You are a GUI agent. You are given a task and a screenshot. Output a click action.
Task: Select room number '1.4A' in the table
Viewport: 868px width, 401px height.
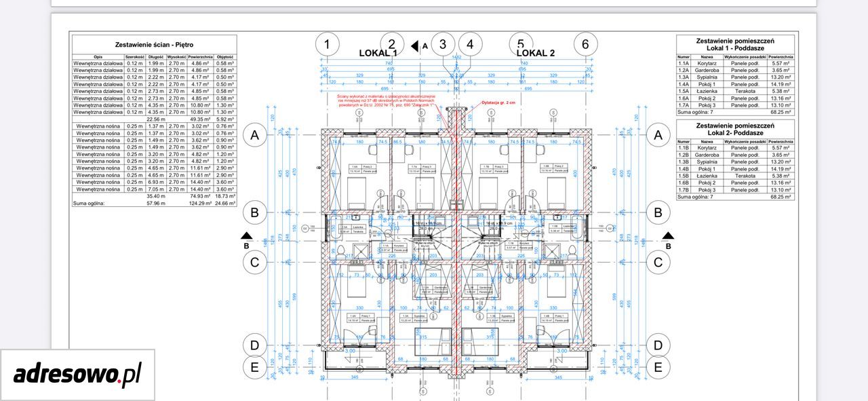[684, 85]
